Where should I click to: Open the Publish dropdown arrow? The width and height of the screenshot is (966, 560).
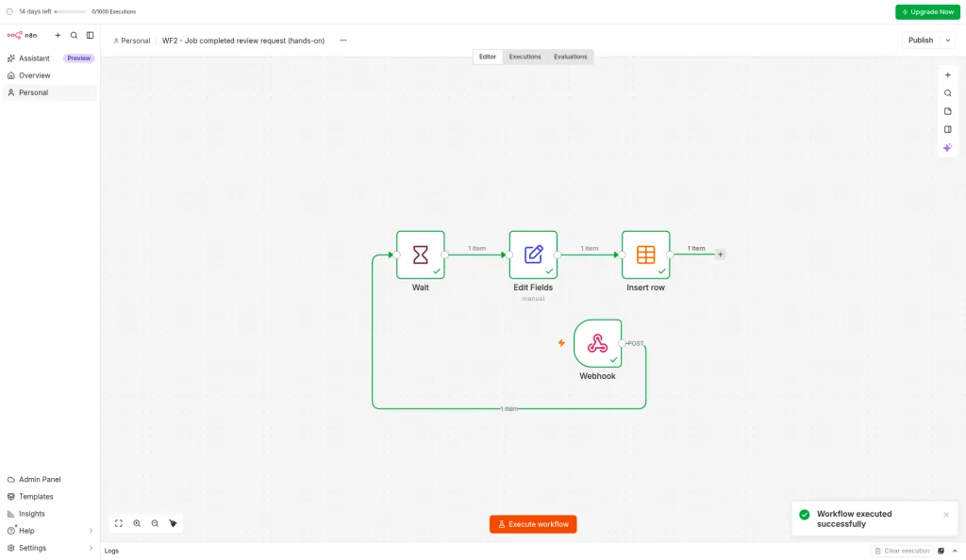[947, 41]
